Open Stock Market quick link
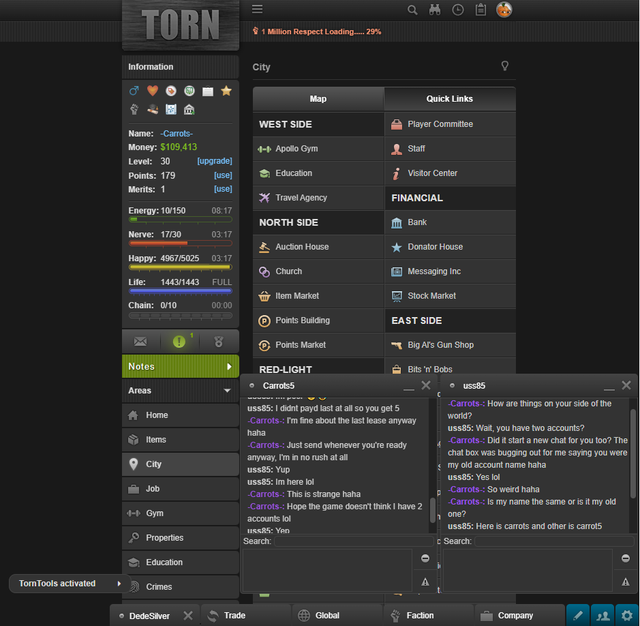Image resolution: width=640 pixels, height=626 pixels. click(x=451, y=296)
